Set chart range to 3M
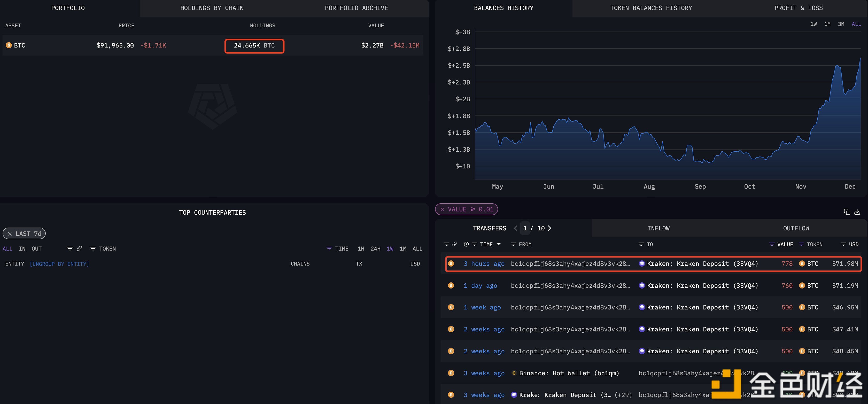Viewport: 868px width, 404px height. point(841,24)
